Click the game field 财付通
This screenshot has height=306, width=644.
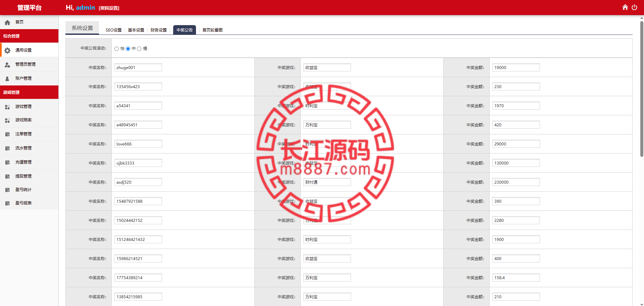[x=327, y=182]
